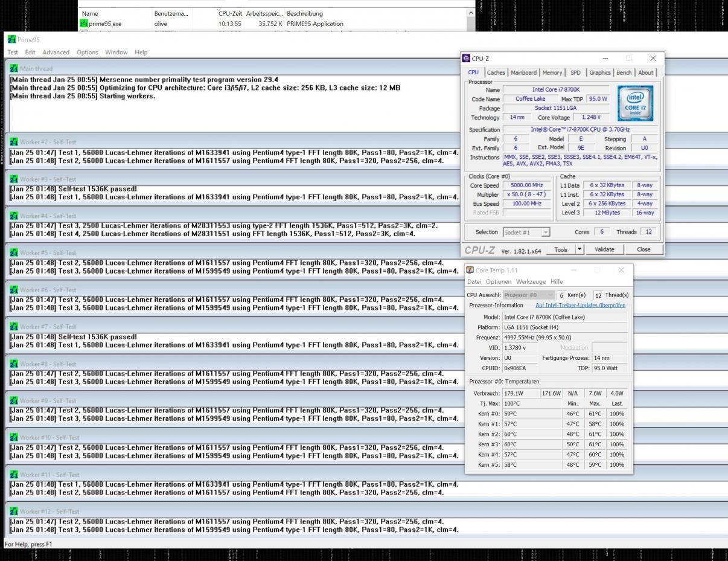
Task: Open the Help menu in Prime95
Action: [x=141, y=53]
